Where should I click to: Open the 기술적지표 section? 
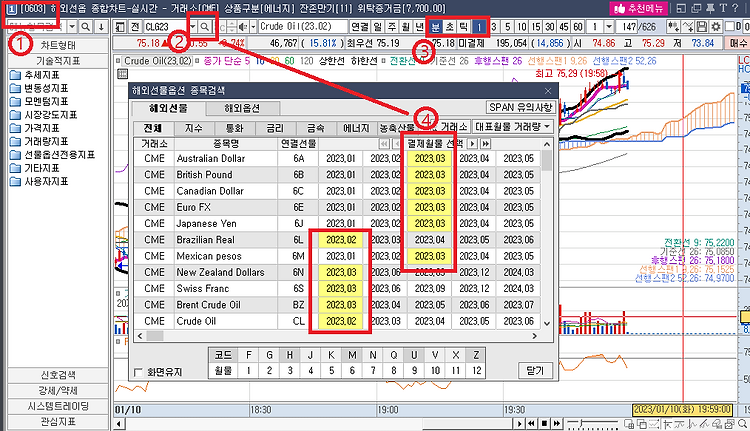[58, 61]
